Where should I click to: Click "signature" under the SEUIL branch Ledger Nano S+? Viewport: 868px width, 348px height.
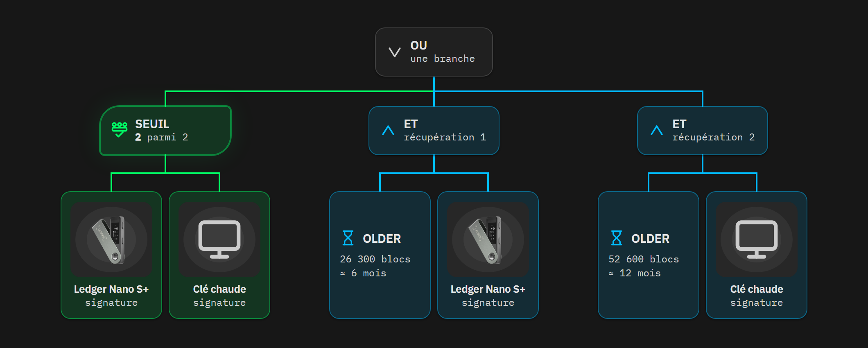[x=111, y=303]
